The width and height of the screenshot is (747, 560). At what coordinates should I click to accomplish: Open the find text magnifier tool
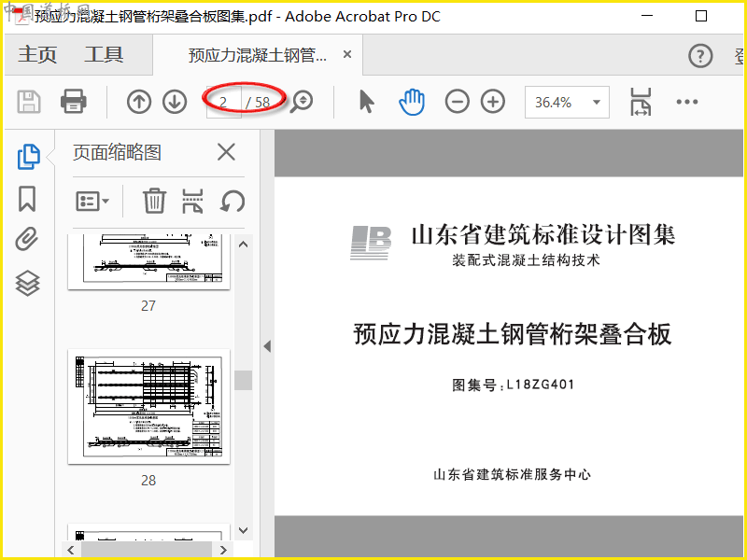click(302, 102)
